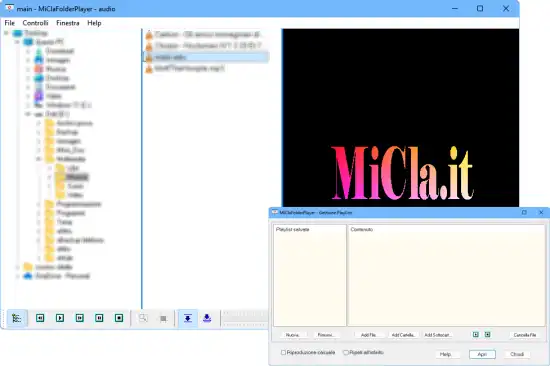550x366 pixels.
Task: Maximize the main MiClaFolderPlayer window
Action: click(480, 8)
